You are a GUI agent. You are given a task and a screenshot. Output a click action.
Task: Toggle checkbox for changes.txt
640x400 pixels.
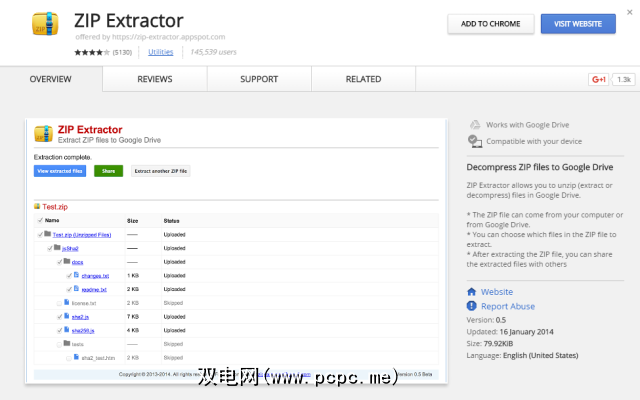[69, 276]
